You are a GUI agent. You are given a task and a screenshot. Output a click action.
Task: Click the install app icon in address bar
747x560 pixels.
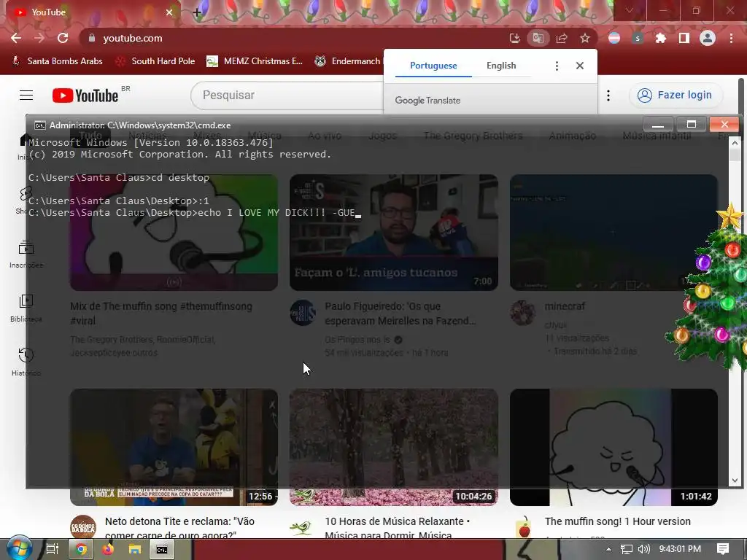tap(514, 38)
